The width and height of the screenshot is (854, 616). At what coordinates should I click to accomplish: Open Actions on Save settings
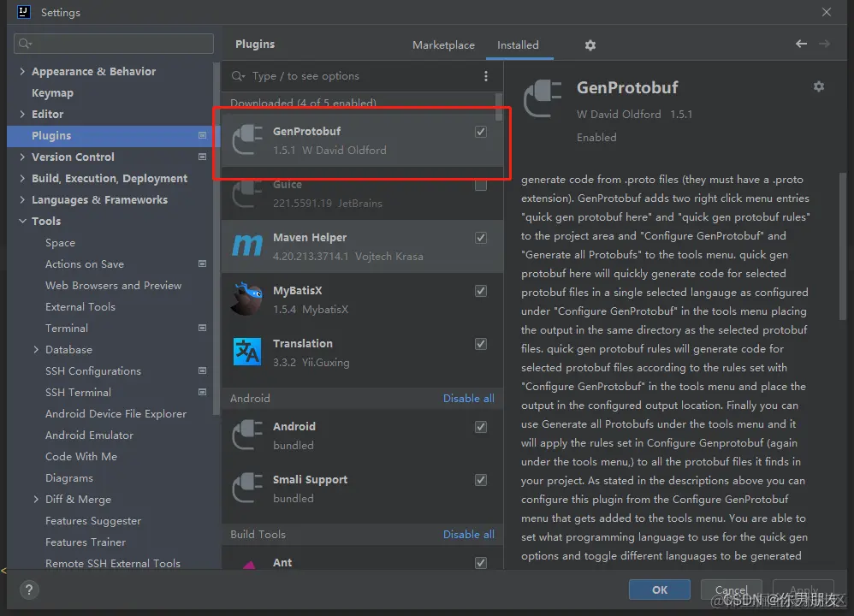(x=85, y=264)
